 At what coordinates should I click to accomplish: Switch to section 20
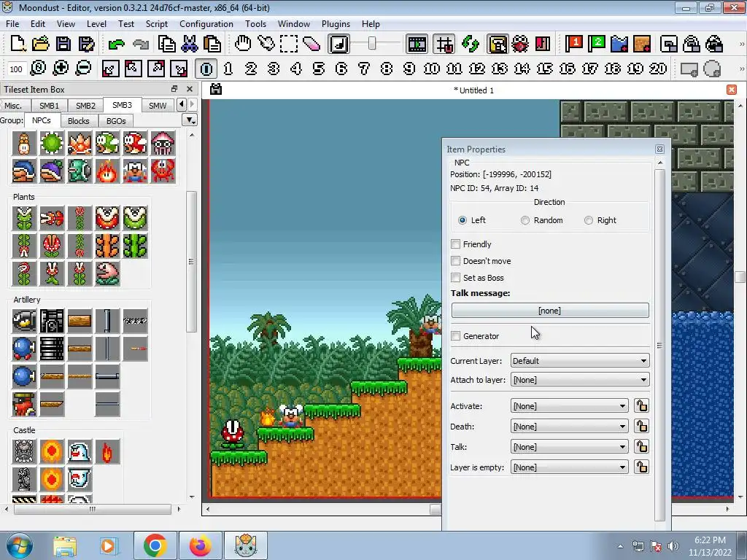tap(658, 69)
